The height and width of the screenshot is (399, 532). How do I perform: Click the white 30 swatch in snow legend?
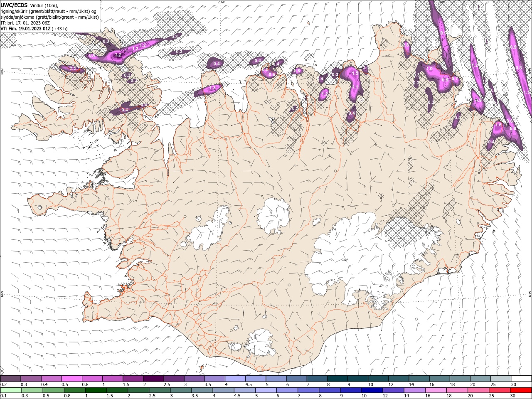[521, 379]
